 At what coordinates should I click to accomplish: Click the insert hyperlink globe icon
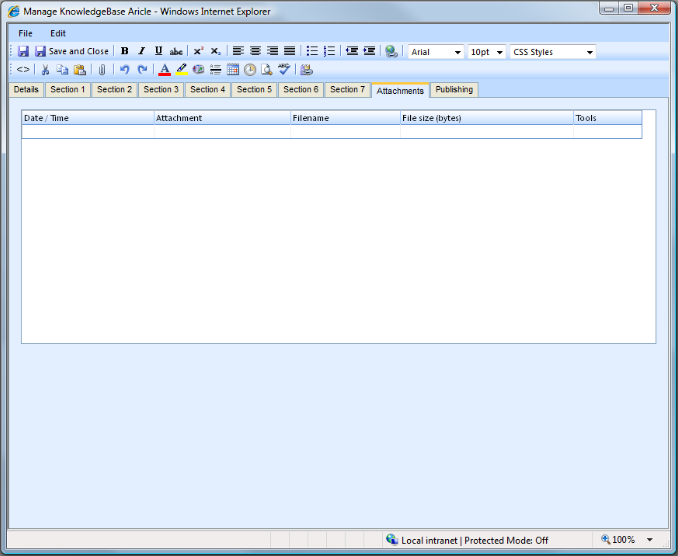coord(391,51)
